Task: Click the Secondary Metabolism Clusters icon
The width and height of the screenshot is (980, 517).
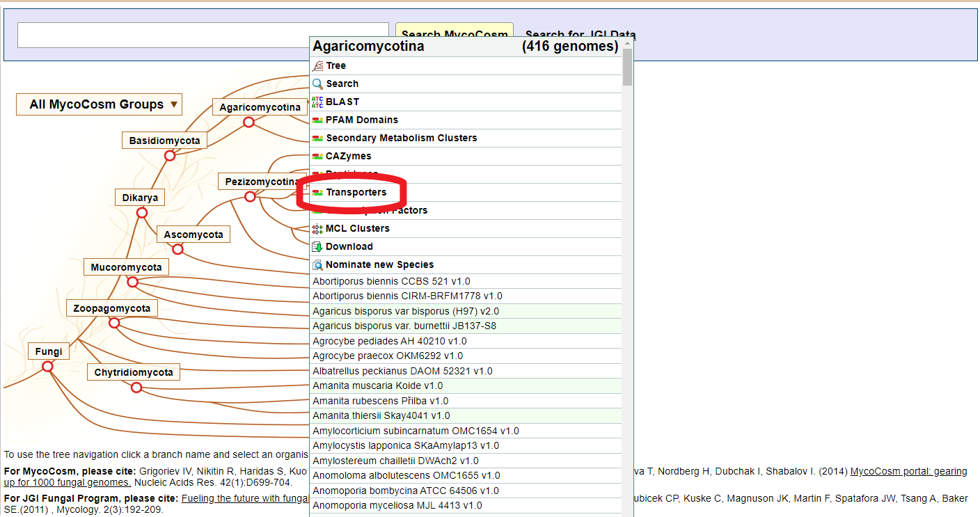Action: point(317,138)
